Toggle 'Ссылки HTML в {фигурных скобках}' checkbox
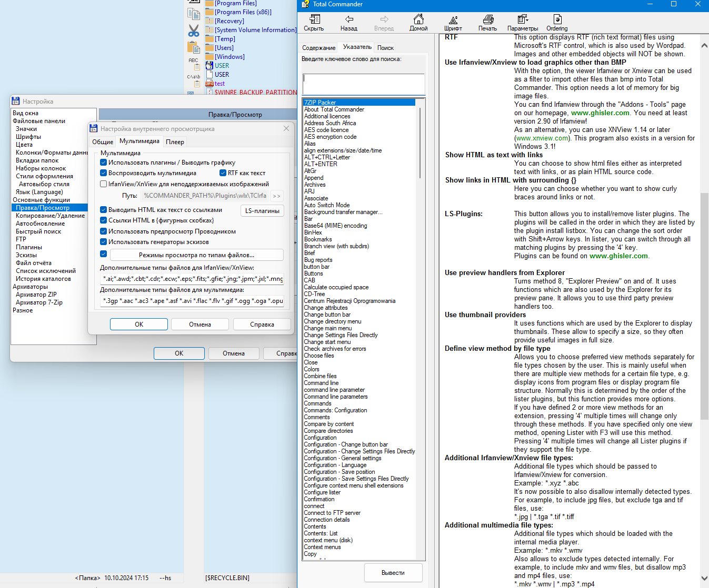709x588 pixels. point(104,220)
